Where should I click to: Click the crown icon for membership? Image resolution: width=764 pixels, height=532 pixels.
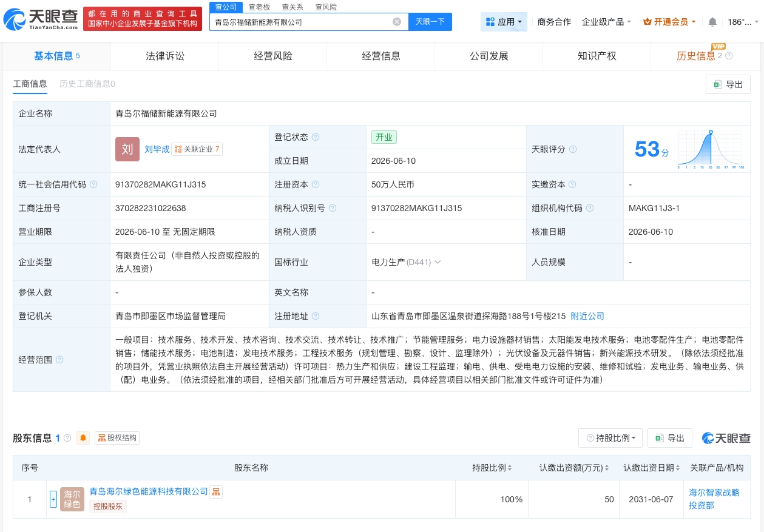[x=647, y=22]
